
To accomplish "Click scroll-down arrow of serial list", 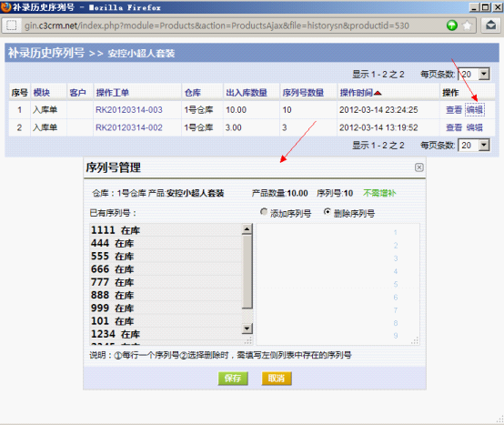I will pos(247,329).
